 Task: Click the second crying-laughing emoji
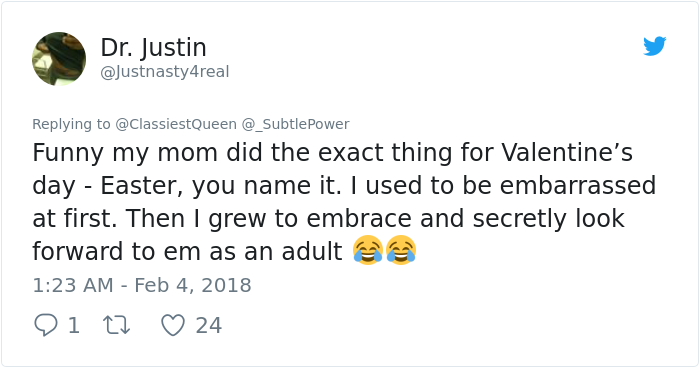coord(401,250)
